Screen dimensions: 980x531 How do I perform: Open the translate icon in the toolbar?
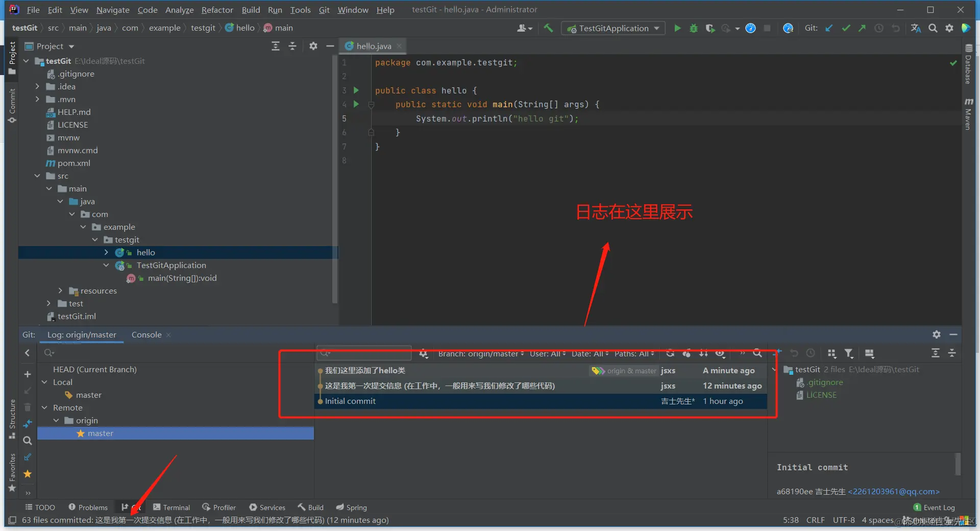916,28
